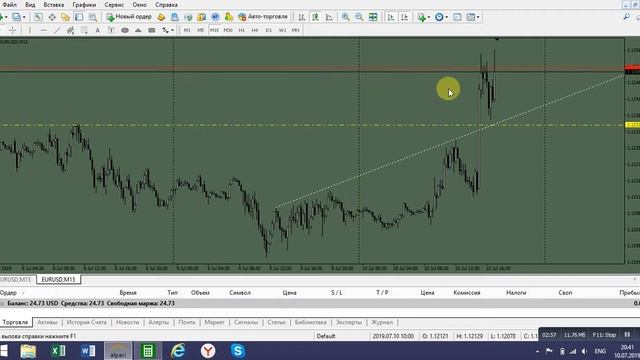640x360 pixels.
Task: Click the yellow price label on axis
Action: (x=632, y=125)
